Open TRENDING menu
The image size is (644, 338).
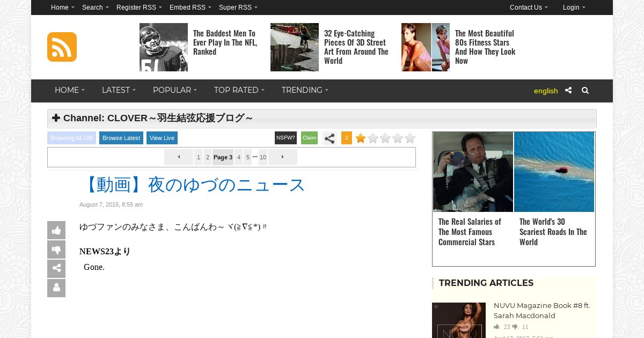pyautogui.click(x=305, y=90)
